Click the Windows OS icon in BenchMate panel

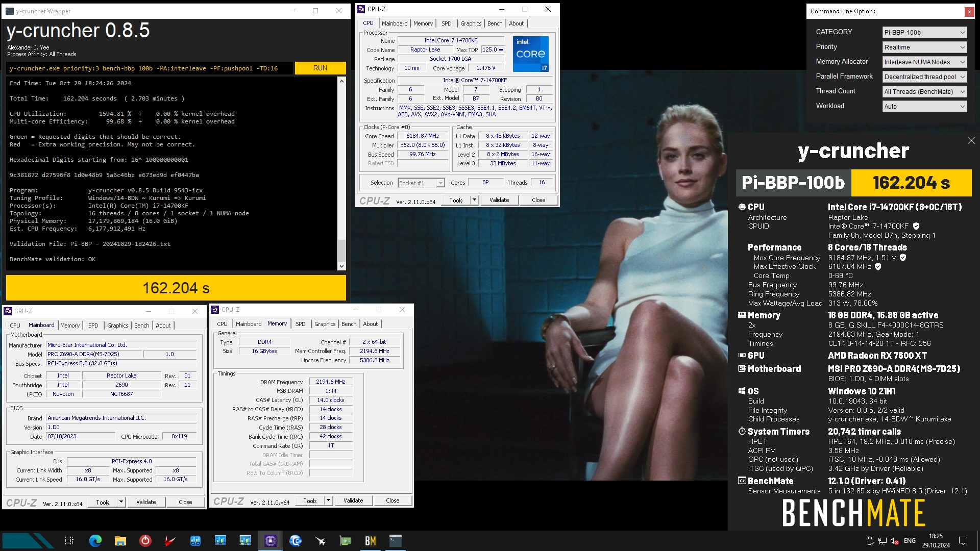point(742,391)
